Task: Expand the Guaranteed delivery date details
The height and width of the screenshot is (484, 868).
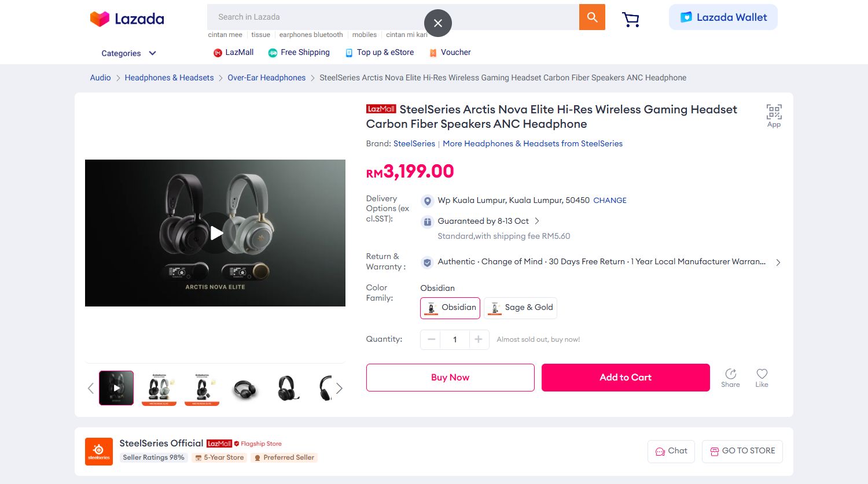Action: [537, 221]
